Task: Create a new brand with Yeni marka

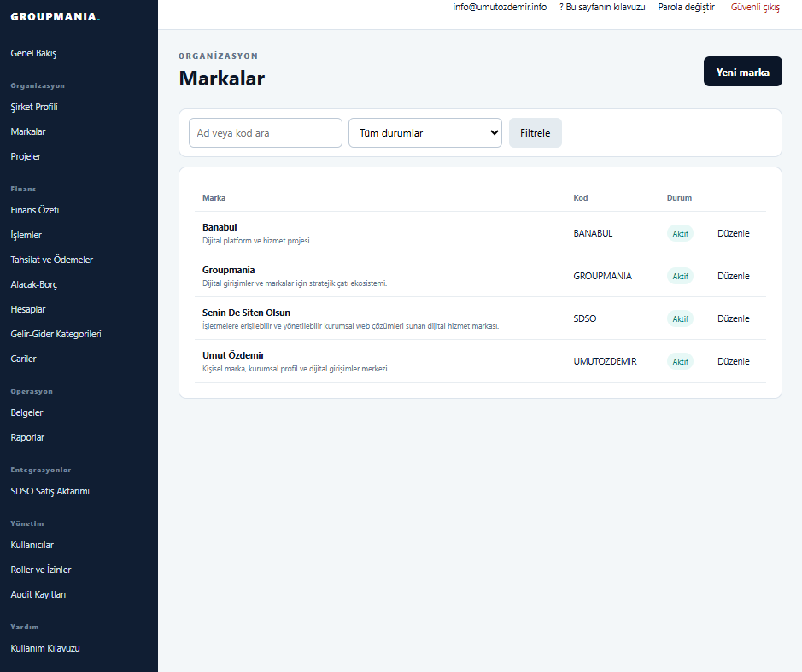Action: 743,72
